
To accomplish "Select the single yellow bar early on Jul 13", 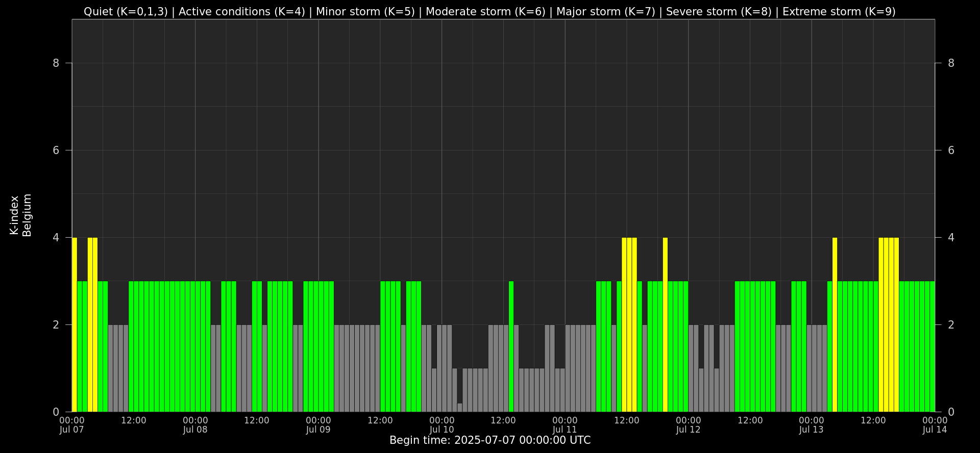I will pos(835,324).
